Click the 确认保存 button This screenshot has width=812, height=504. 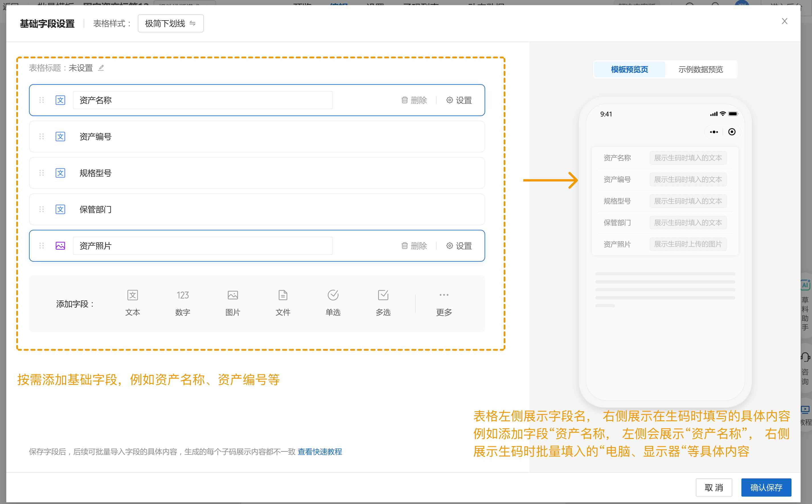pos(766,487)
